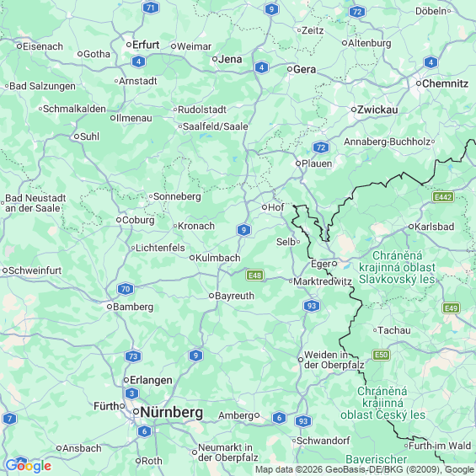The width and height of the screenshot is (476, 476).
Task: Click the E48 route shield near Kulmbach
Action: coord(254,275)
